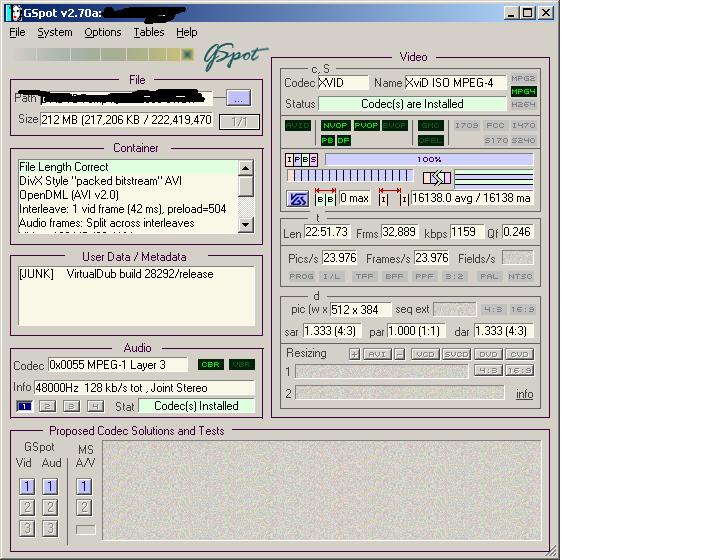Click the DVD resizing button
This screenshot has height=560, width=720.
488,354
